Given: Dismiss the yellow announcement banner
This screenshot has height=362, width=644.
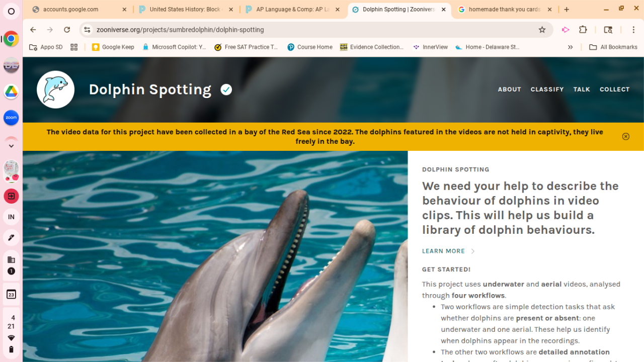Looking at the screenshot, I should tap(625, 136).
